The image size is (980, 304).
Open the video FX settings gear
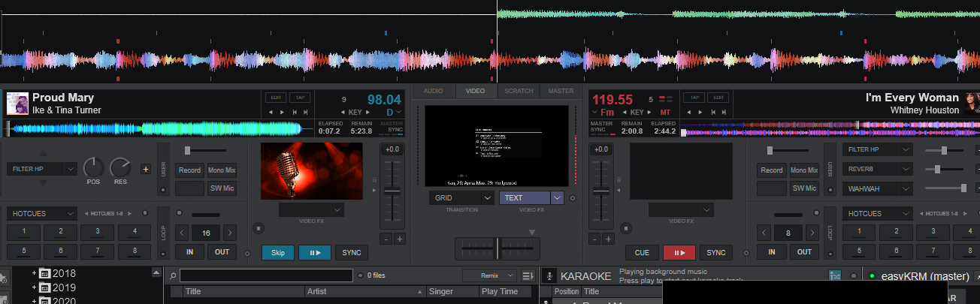point(573,199)
